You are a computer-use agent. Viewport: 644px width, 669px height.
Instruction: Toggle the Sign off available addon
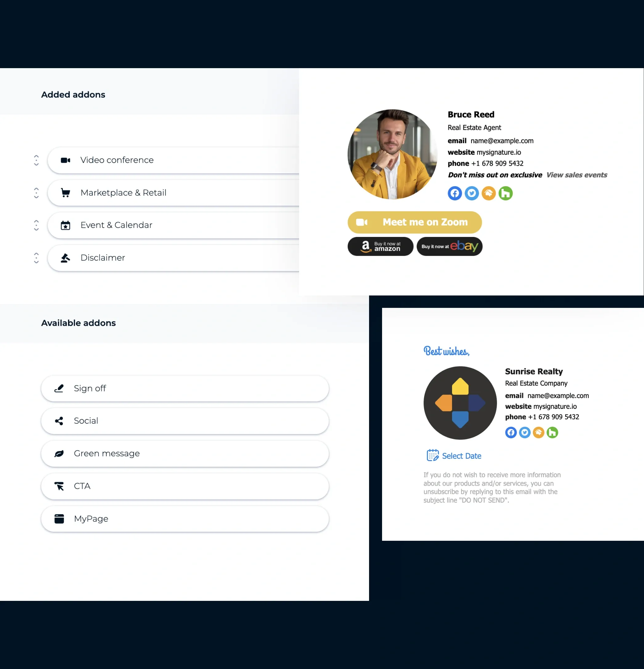pyautogui.click(x=185, y=388)
